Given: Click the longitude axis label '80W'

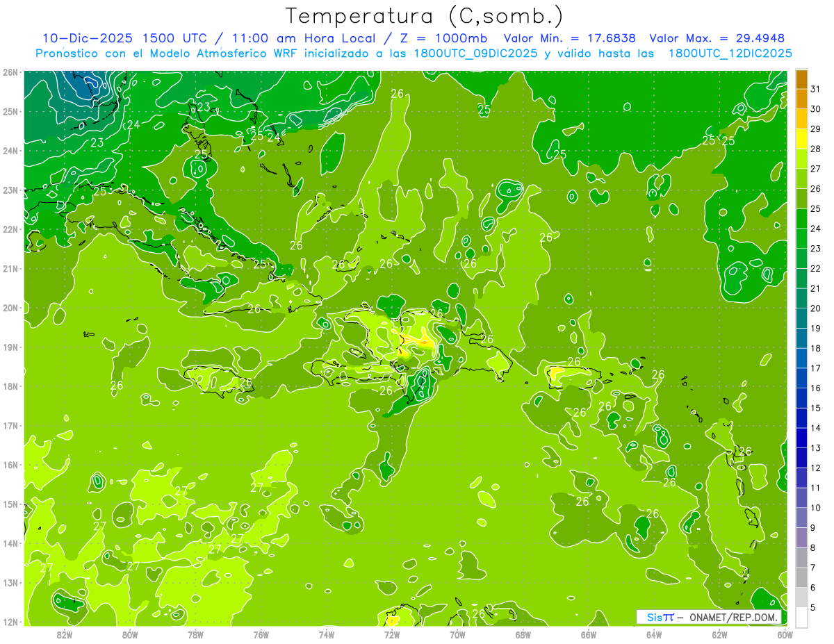Looking at the screenshot, I should pos(130,634).
